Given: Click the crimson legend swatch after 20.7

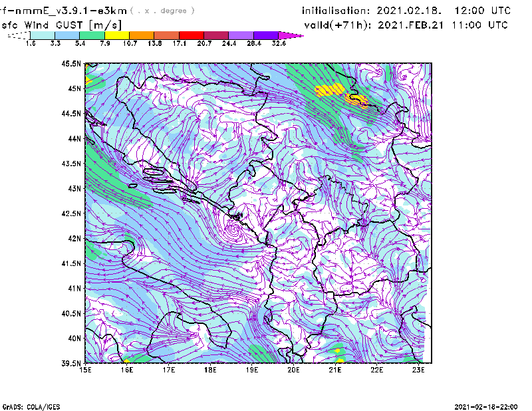Looking at the screenshot, I should pyautogui.click(x=216, y=35).
